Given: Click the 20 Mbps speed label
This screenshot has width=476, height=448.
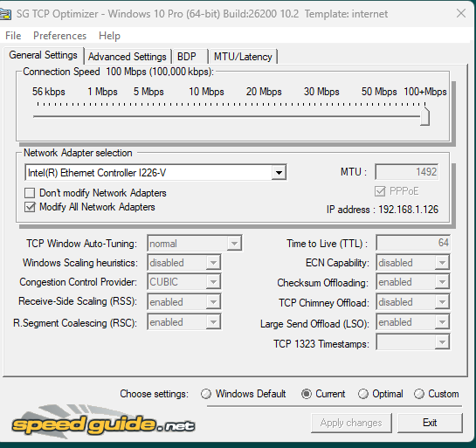Looking at the screenshot, I should 264,92.
